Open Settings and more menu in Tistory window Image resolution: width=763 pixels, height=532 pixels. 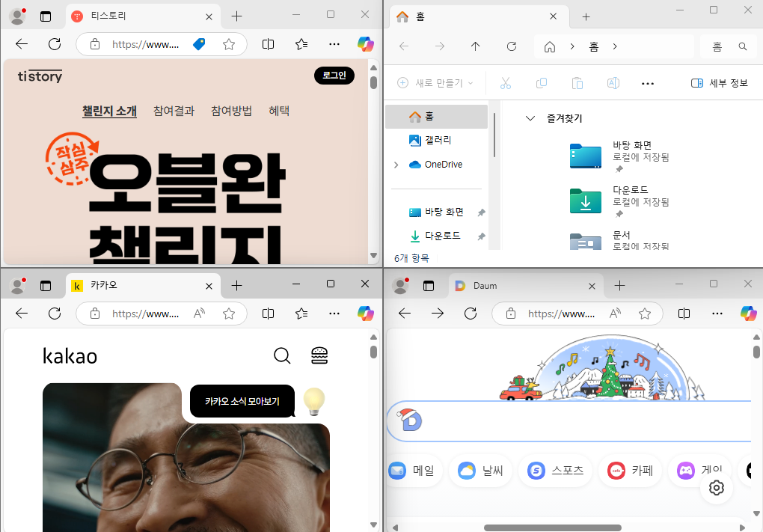[x=334, y=44]
